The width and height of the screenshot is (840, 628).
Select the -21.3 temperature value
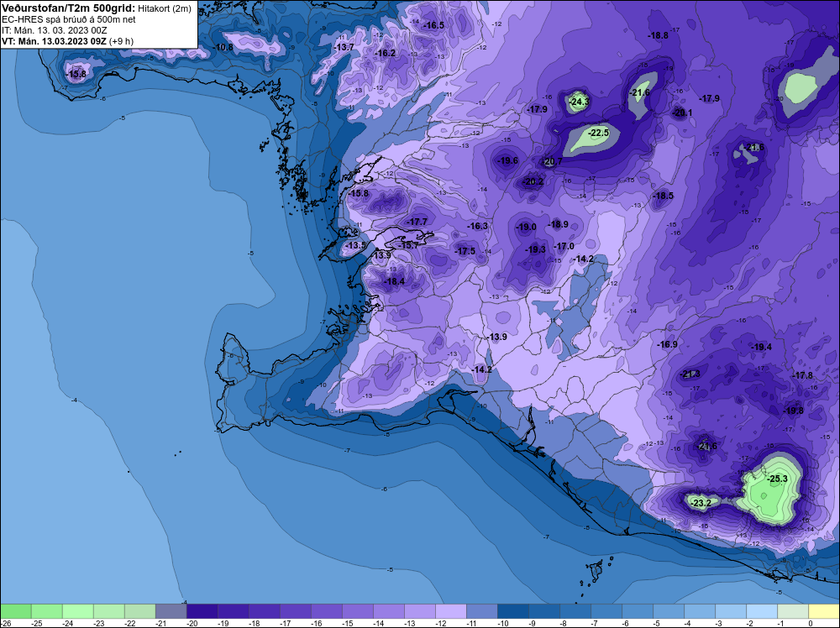click(x=690, y=374)
